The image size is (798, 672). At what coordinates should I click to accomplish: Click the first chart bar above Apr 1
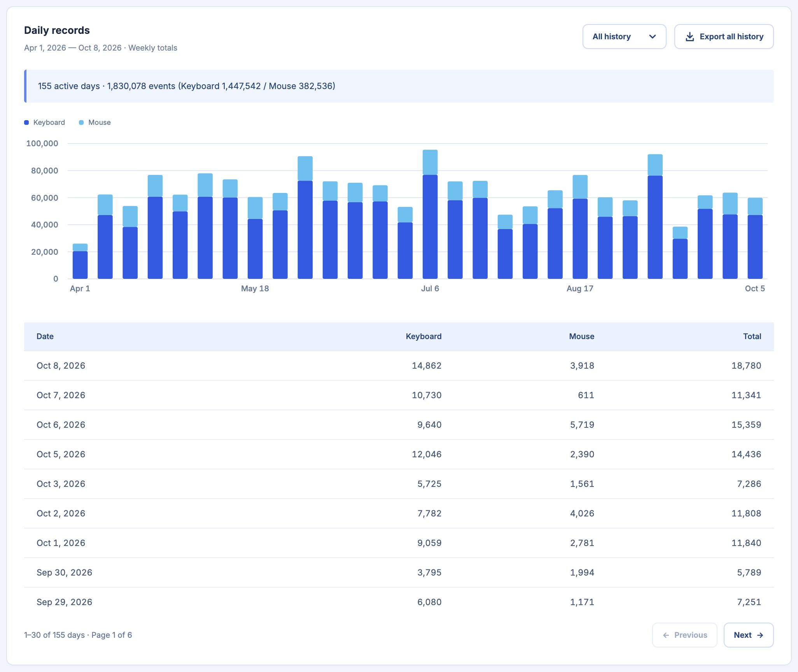80,261
